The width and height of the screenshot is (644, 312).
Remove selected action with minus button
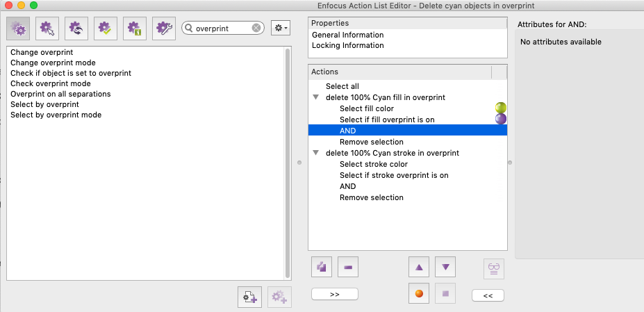pyautogui.click(x=348, y=268)
